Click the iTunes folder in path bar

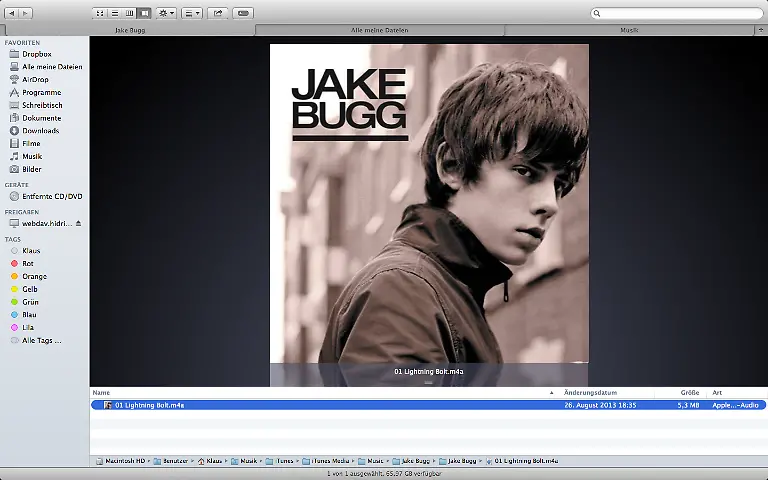[x=280, y=461]
